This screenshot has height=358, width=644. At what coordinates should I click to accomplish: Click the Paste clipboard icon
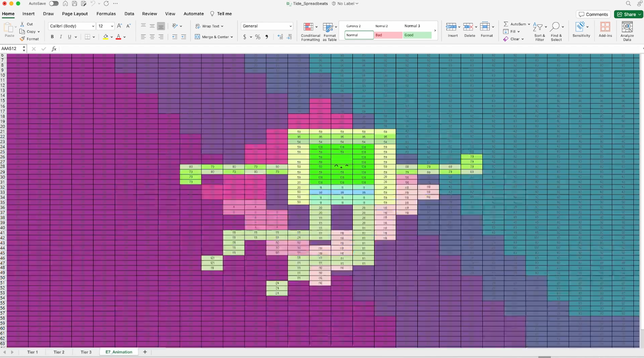pos(9,29)
